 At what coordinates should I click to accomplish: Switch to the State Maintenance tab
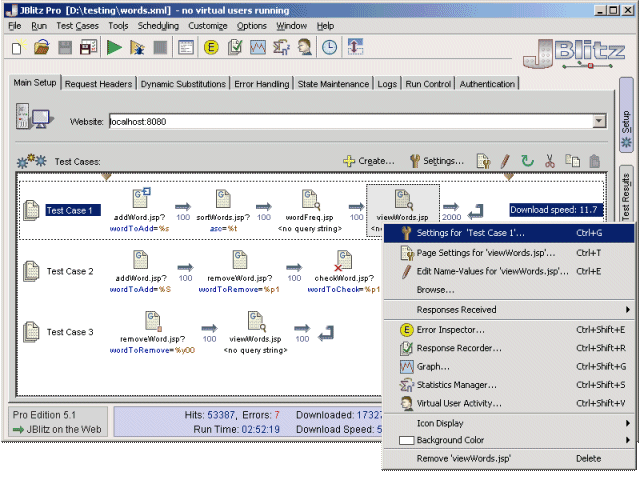tap(333, 84)
